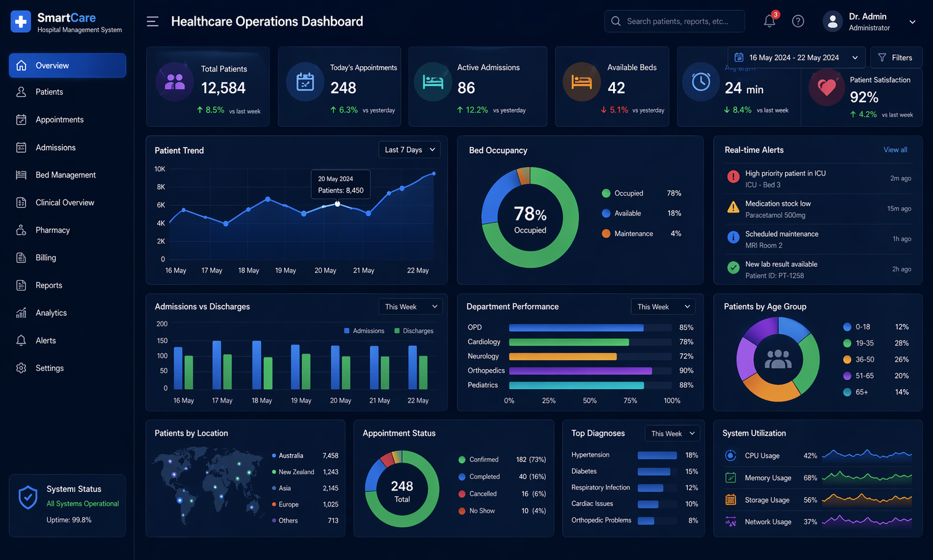The width and height of the screenshot is (933, 560).
Task: Click the Today's Appointments calendar icon
Action: 305,82
